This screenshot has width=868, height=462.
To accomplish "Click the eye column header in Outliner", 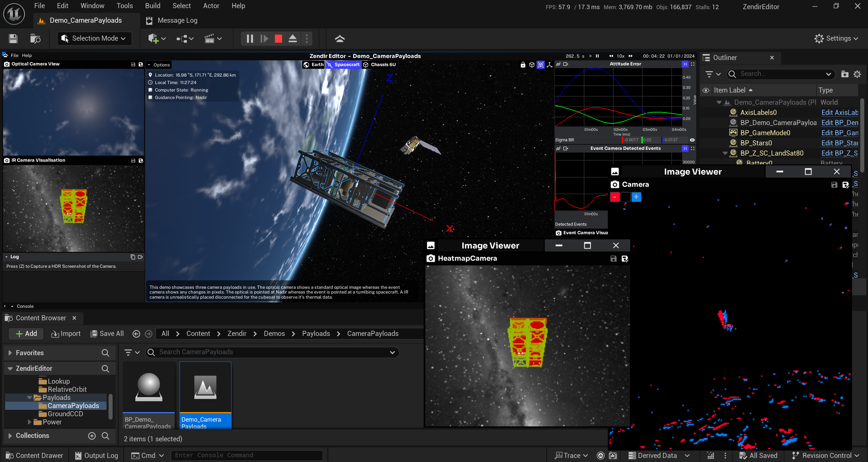I will pyautogui.click(x=706, y=90).
